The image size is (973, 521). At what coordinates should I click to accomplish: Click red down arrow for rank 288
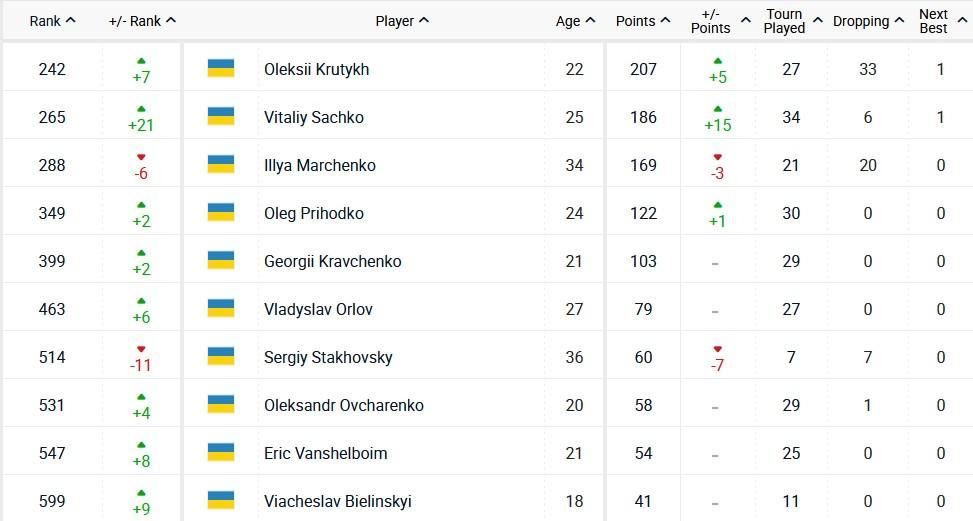(x=141, y=156)
